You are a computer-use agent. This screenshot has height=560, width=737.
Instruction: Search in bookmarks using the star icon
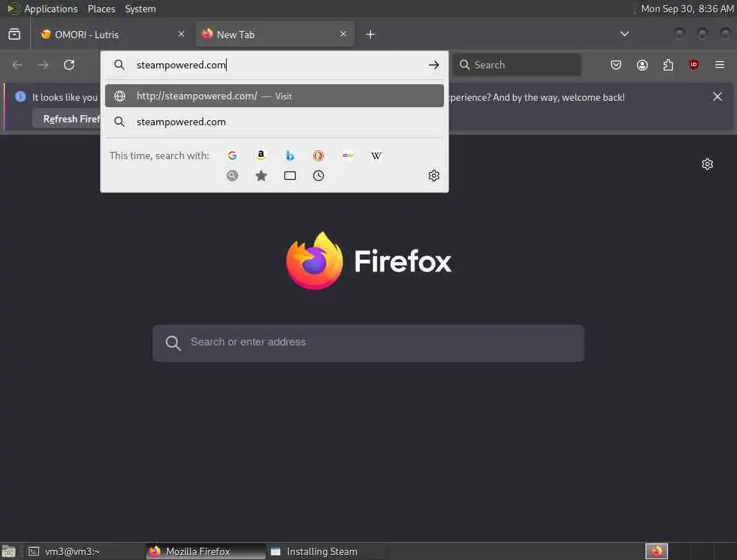tap(261, 176)
